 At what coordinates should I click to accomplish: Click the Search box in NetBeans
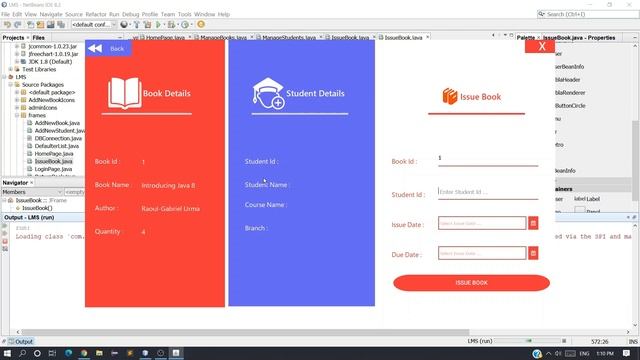[588, 14]
